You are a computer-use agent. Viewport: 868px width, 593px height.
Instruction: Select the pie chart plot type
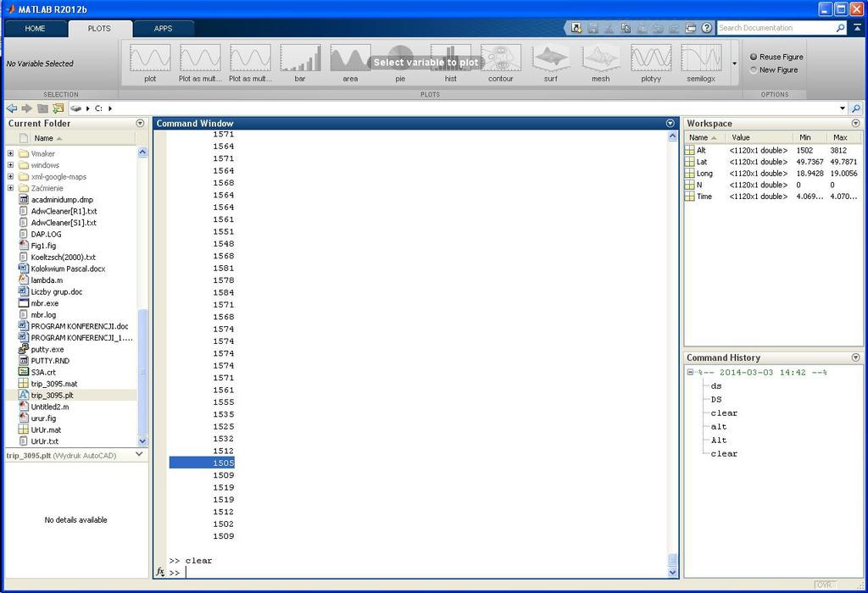pos(400,64)
